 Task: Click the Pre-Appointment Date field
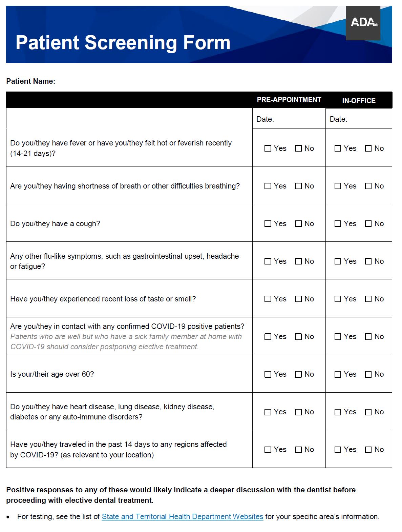coord(289,119)
